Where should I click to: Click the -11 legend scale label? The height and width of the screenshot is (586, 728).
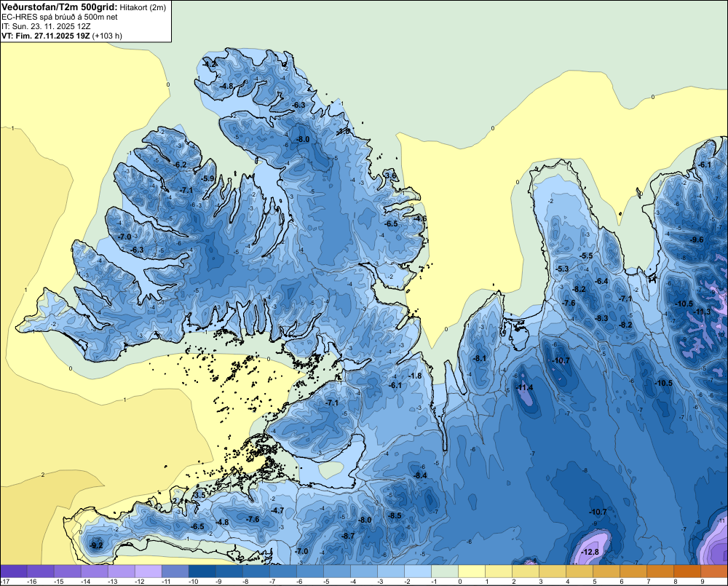pyautogui.click(x=166, y=582)
